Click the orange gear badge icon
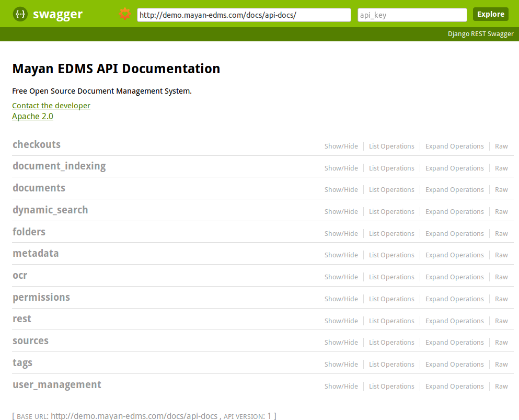 pyautogui.click(x=124, y=14)
